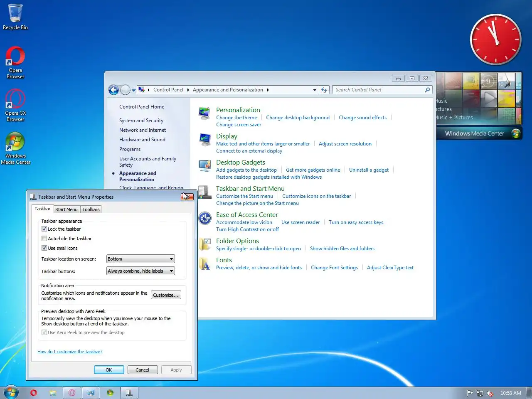Click the Fonts category icon
This screenshot has height=399, width=532.
(x=204, y=263)
